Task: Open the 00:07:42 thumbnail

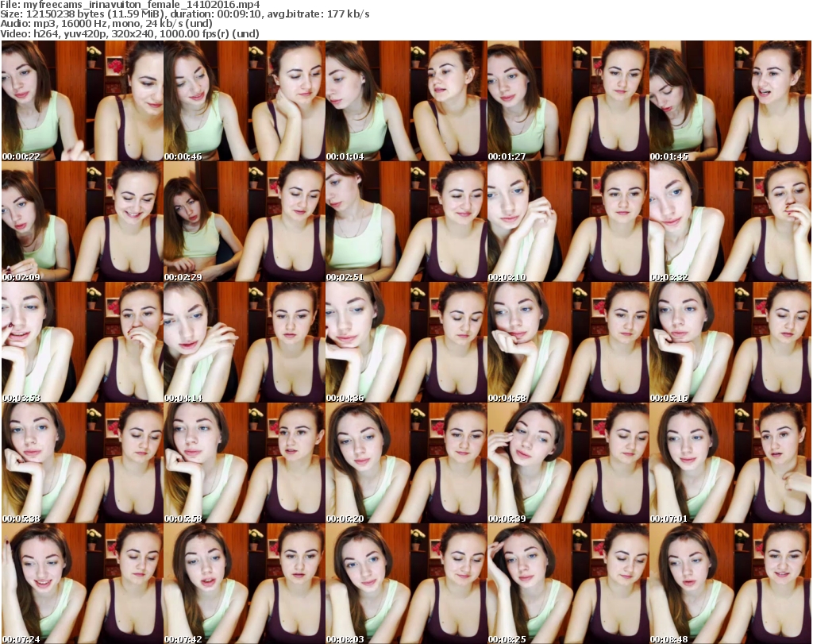Action: pos(245,584)
